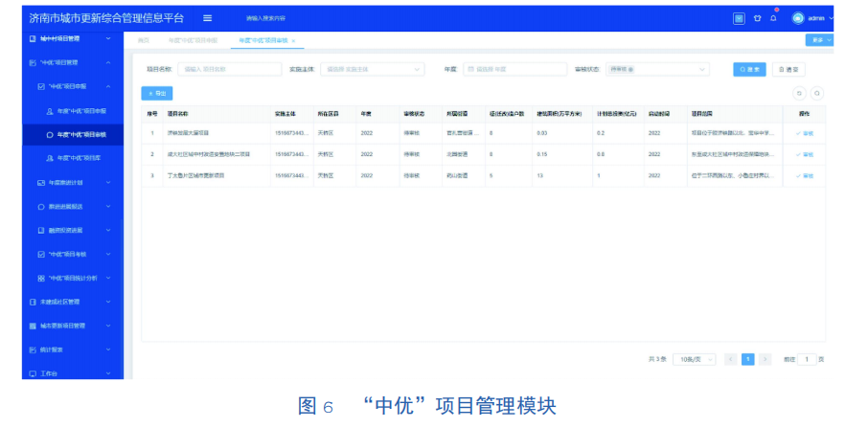Switch to the 首页 tab
Viewport: 868px width, 428px height.
[144, 41]
